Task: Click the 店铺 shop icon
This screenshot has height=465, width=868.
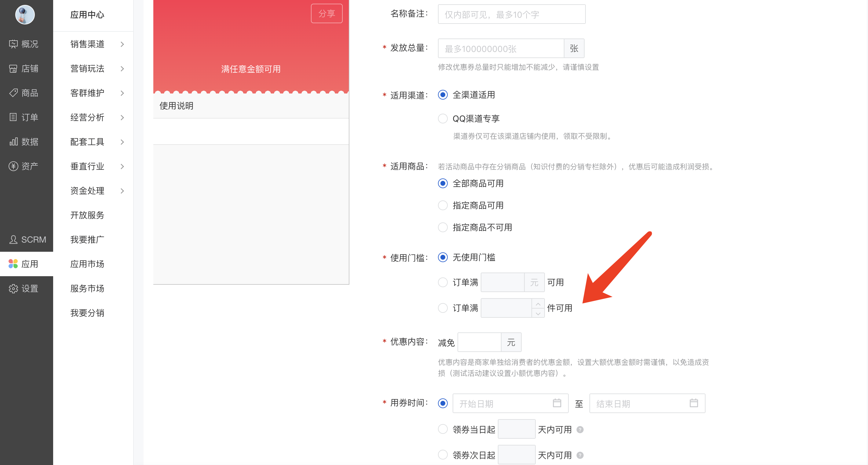Action: tap(13, 68)
